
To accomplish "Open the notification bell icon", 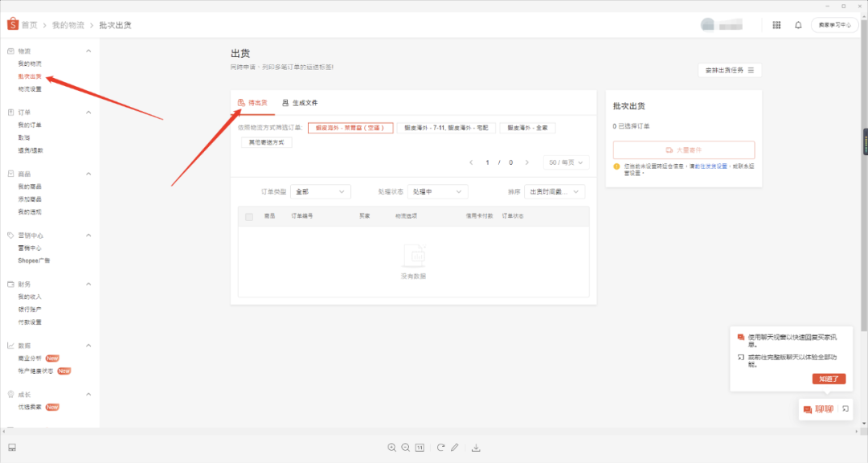I will click(x=797, y=25).
